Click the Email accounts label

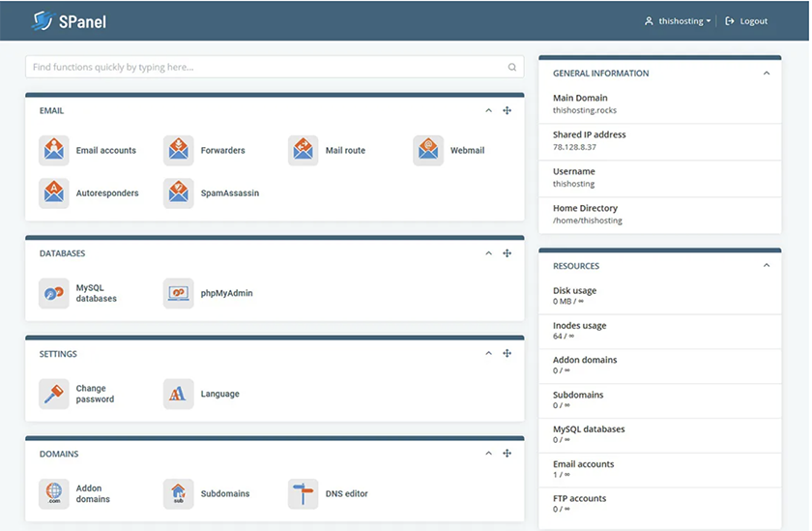coord(106,150)
